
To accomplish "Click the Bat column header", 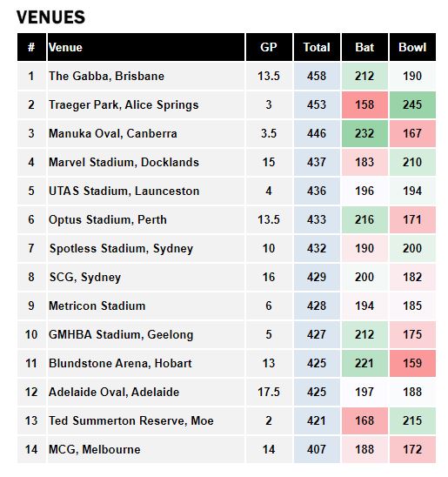I will [x=364, y=47].
